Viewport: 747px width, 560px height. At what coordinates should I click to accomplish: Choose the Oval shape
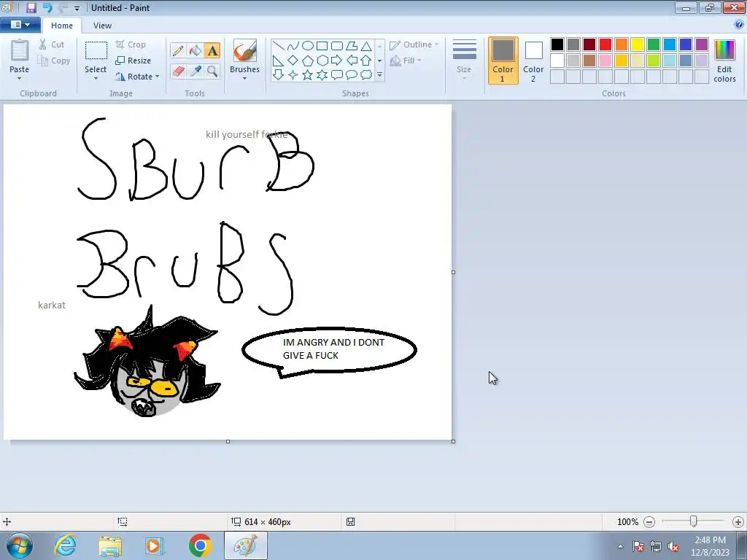pos(308,46)
